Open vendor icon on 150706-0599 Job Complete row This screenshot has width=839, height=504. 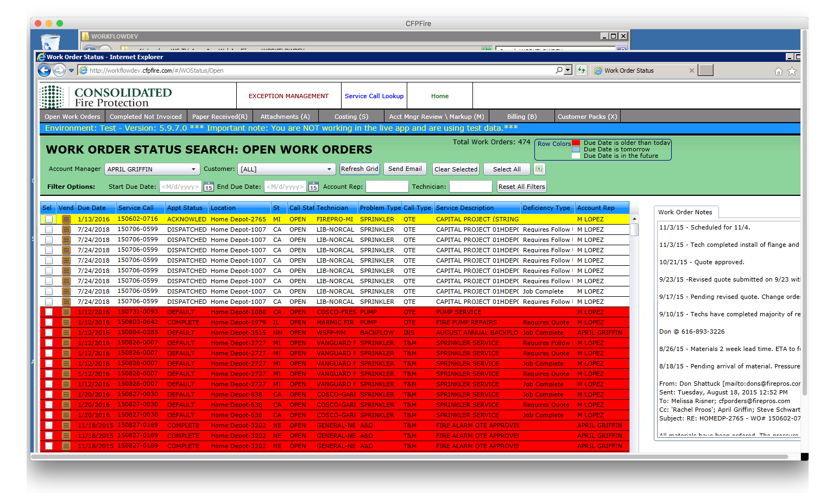66,291
